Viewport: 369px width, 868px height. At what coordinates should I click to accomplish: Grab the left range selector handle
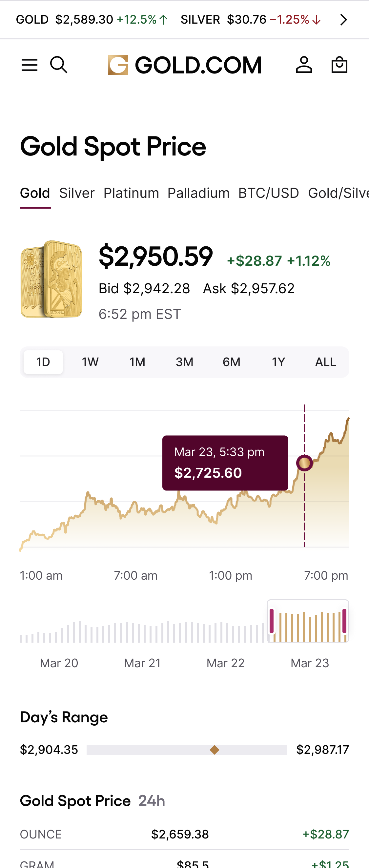(272, 621)
